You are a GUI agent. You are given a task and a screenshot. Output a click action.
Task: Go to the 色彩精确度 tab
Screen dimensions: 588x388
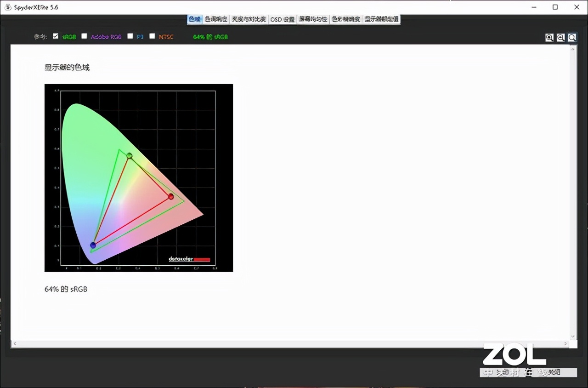(x=346, y=19)
